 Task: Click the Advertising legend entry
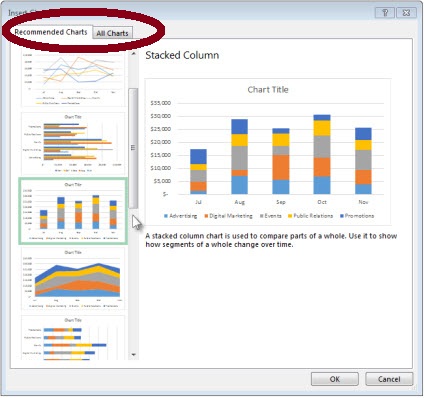180,216
